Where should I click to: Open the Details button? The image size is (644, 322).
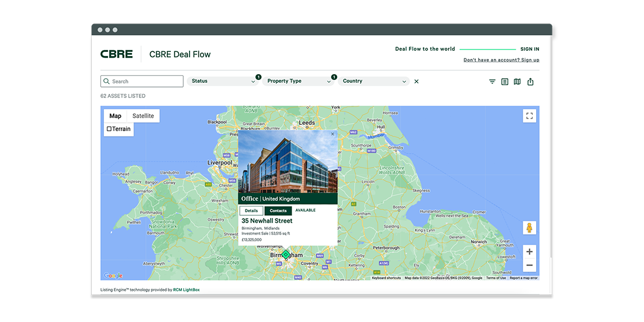point(251,211)
